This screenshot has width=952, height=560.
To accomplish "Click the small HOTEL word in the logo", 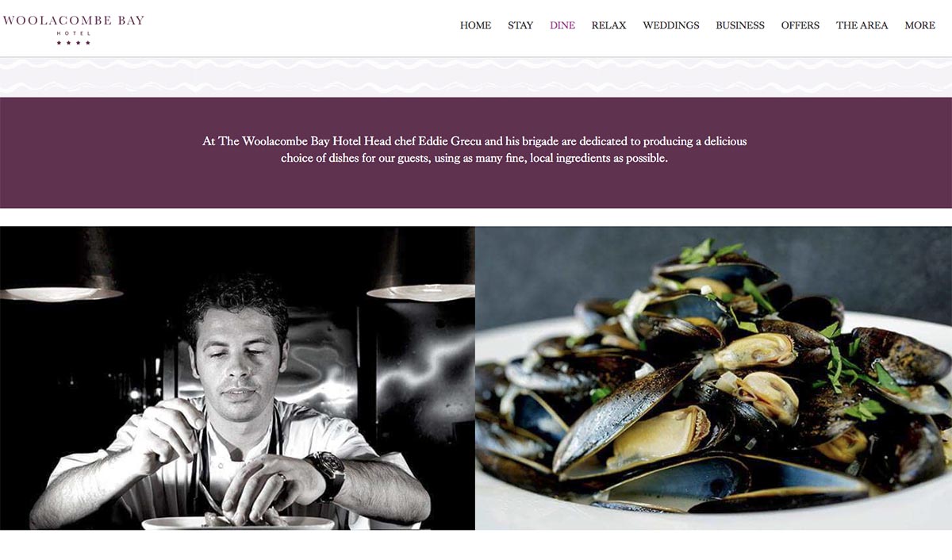I will click(73, 33).
